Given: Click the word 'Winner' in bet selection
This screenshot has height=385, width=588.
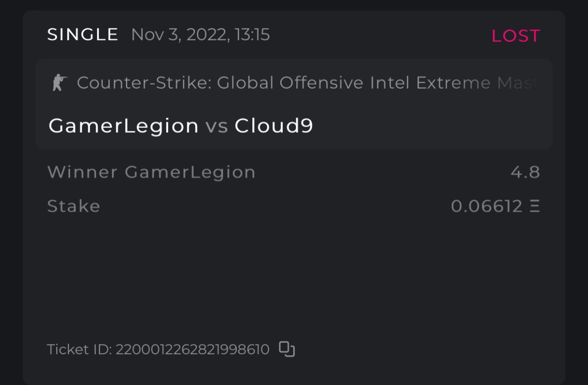Looking at the screenshot, I should pos(82,172).
